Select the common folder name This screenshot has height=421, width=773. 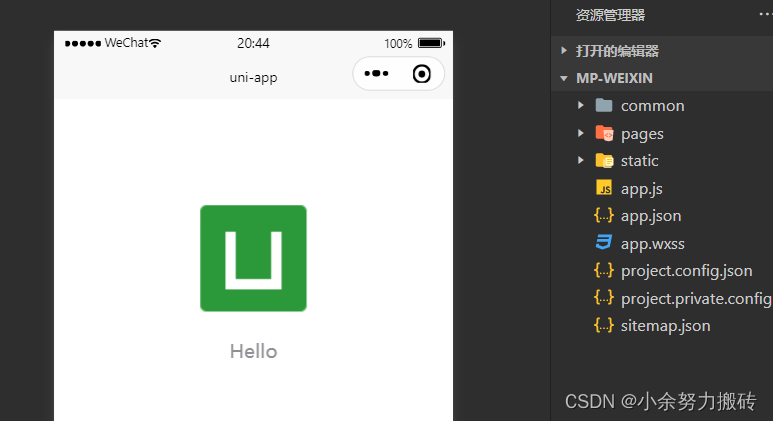coord(653,106)
